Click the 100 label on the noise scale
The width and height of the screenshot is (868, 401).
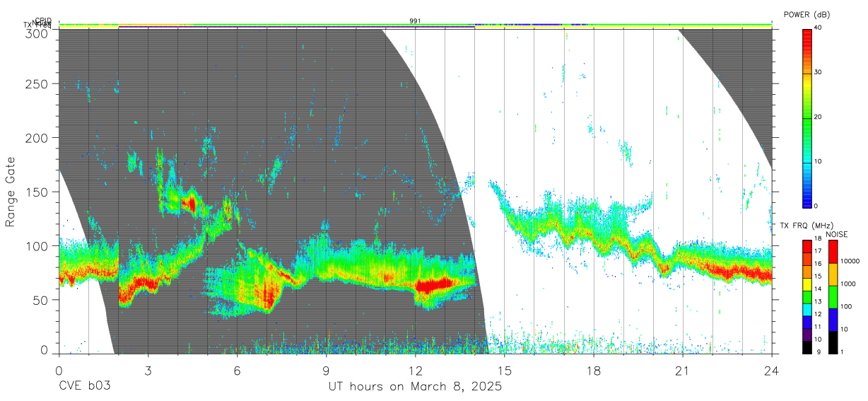[x=846, y=306]
